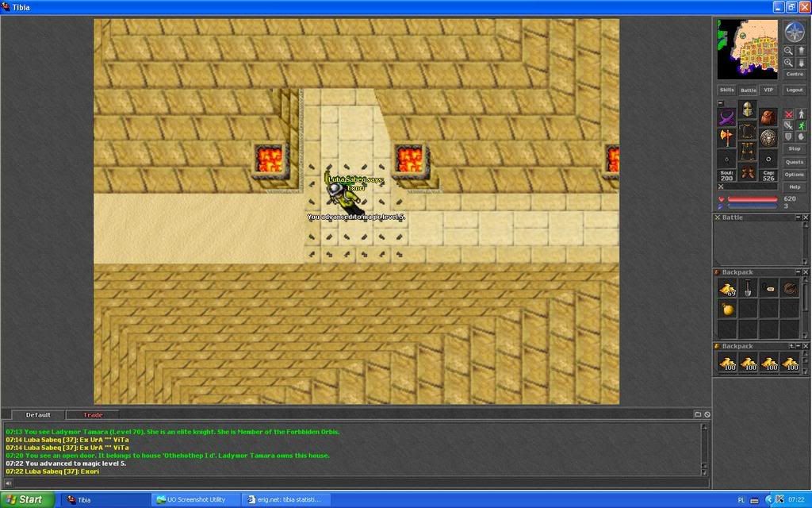Click the helmet in the head slot

(x=747, y=110)
